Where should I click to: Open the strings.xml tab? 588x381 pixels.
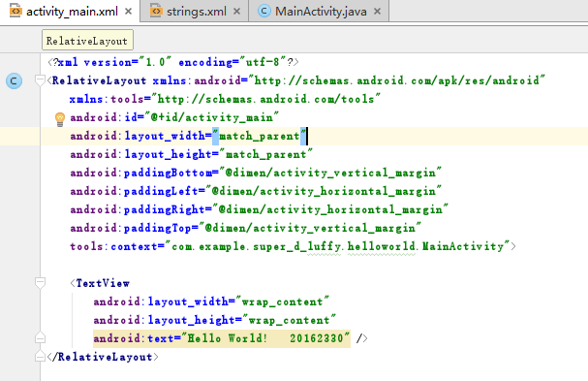click(196, 12)
